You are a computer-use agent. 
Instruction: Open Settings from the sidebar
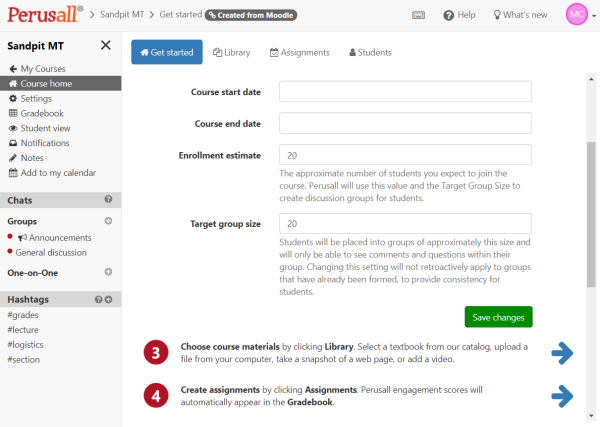(x=30, y=98)
